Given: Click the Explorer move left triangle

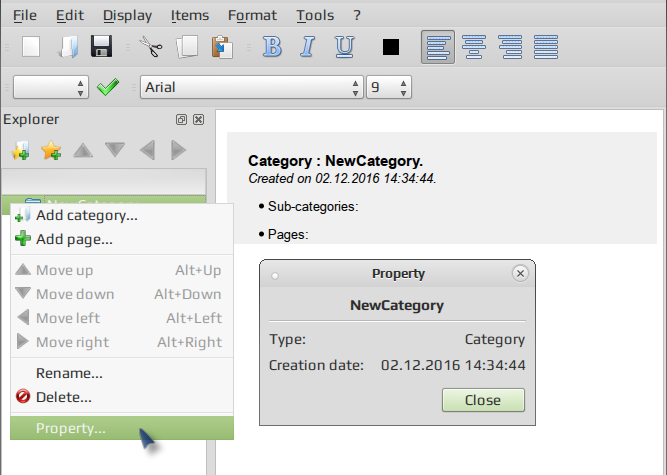Looking at the screenshot, I should pyautogui.click(x=147, y=150).
